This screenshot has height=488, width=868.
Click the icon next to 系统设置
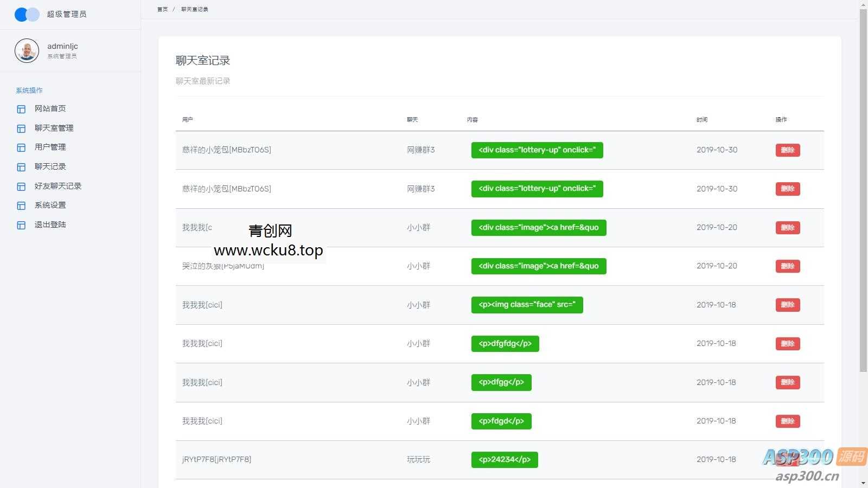coord(21,206)
